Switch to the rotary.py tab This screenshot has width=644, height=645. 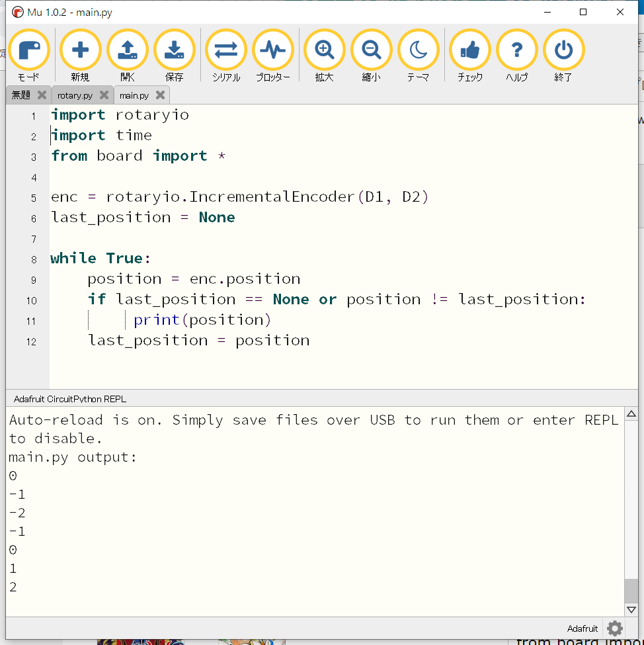click(x=74, y=95)
